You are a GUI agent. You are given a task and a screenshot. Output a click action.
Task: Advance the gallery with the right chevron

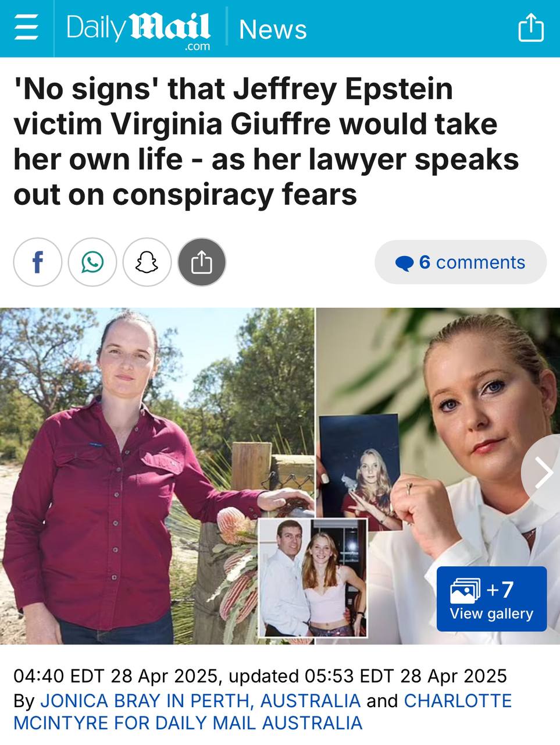point(543,473)
